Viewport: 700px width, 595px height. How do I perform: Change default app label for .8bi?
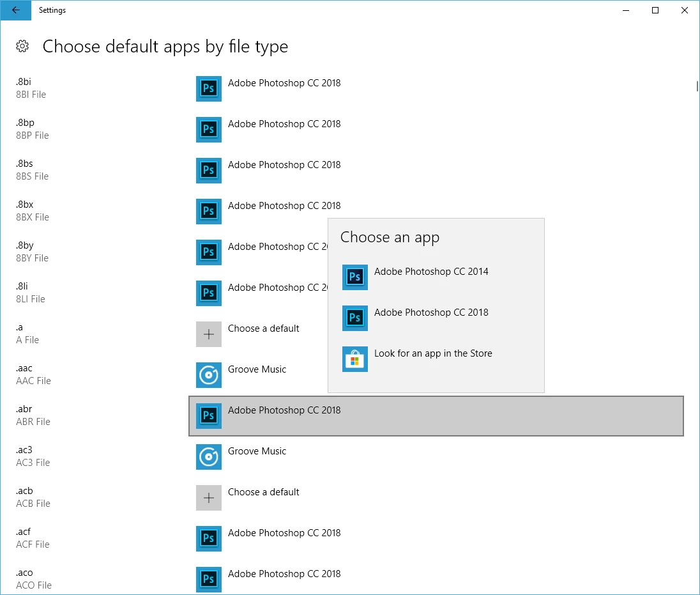(284, 83)
